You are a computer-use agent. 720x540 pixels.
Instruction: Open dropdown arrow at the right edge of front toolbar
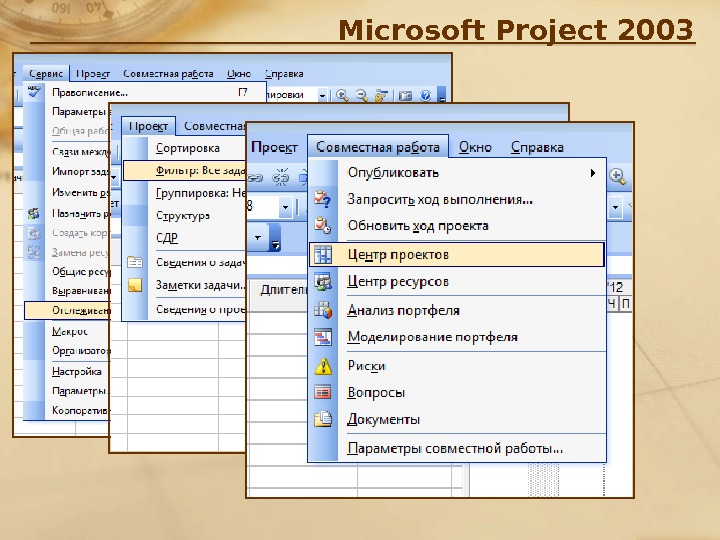tap(615, 207)
